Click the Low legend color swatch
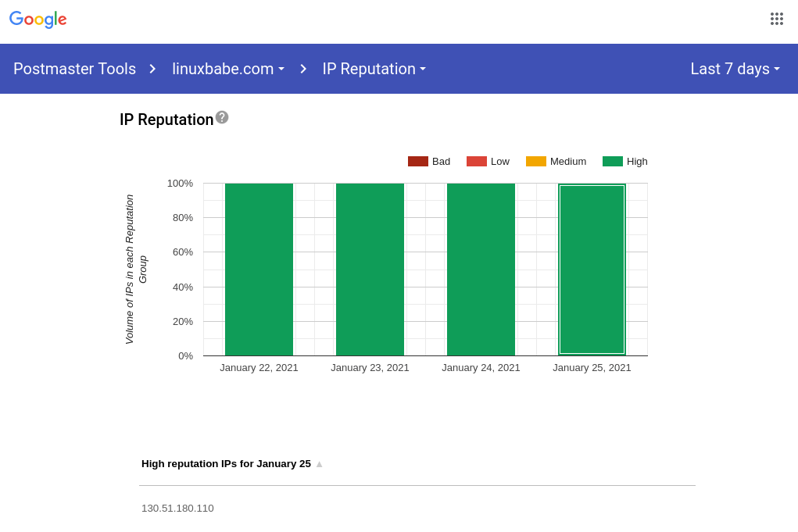This screenshot has height=532, width=798. [x=477, y=162]
